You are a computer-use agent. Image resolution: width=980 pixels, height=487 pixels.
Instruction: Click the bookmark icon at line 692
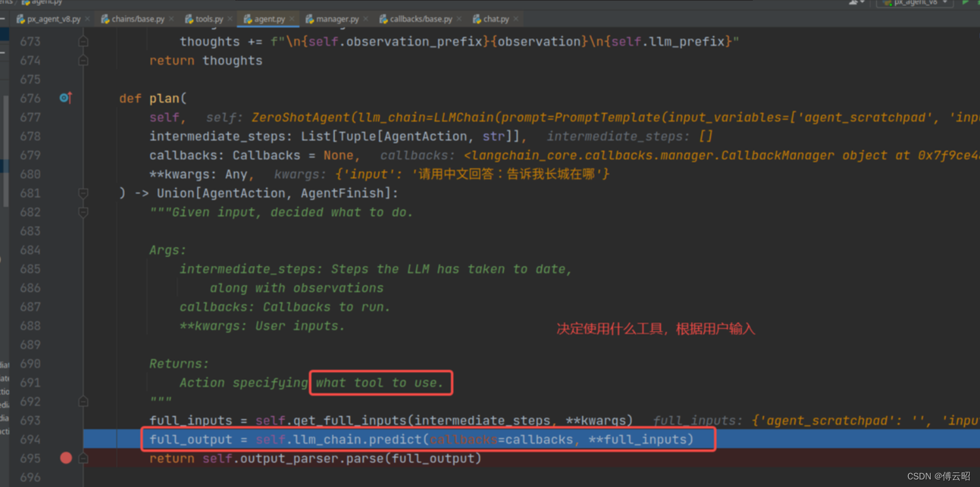click(x=83, y=401)
